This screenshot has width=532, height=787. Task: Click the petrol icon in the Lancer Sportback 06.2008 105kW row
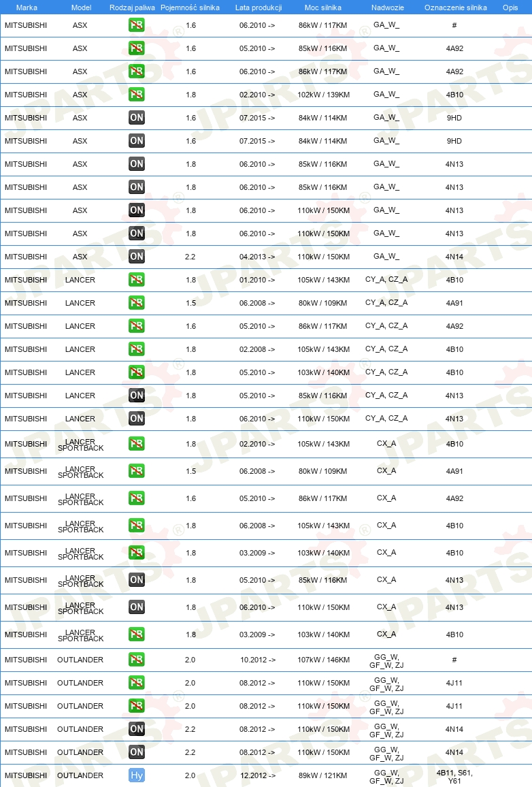click(136, 525)
